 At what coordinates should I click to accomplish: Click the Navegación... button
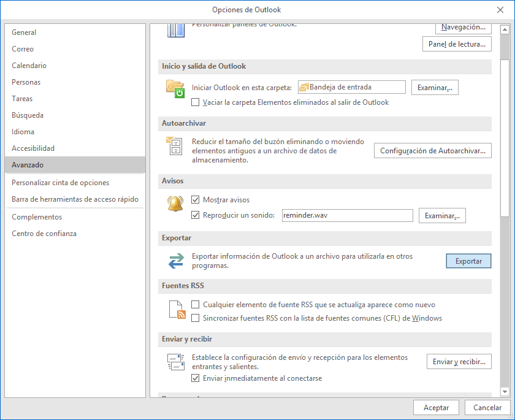[x=464, y=28]
